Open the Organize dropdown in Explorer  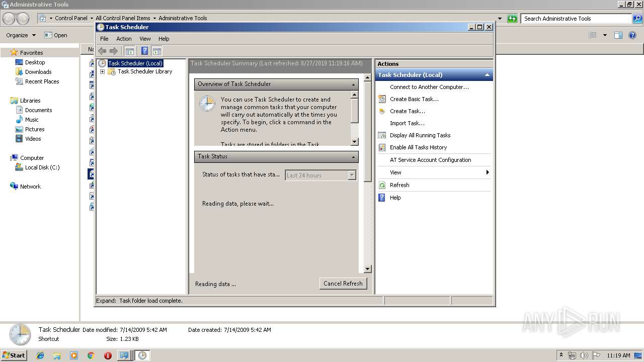point(21,35)
